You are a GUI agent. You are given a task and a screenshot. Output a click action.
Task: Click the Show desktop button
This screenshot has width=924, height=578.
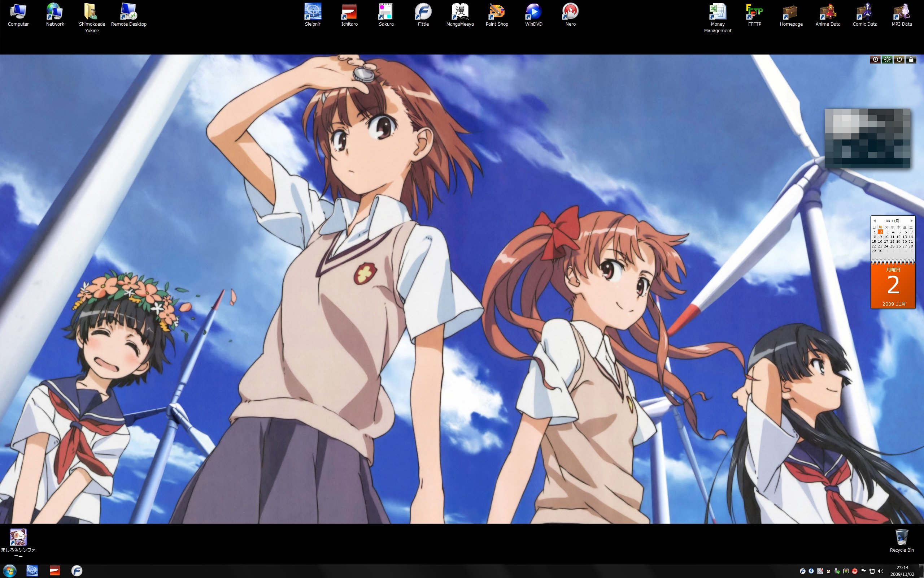[x=921, y=571]
